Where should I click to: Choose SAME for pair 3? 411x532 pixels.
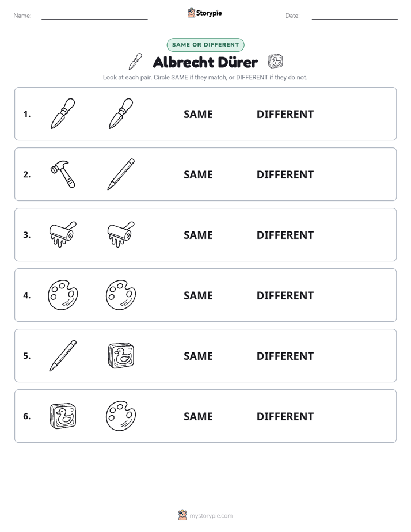(198, 235)
